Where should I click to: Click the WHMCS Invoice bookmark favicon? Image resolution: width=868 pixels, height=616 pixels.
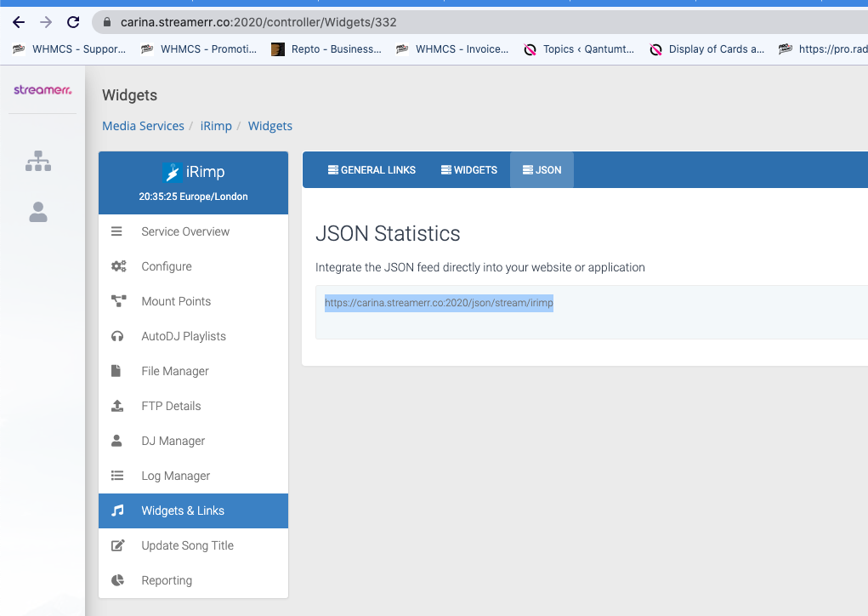coord(402,49)
